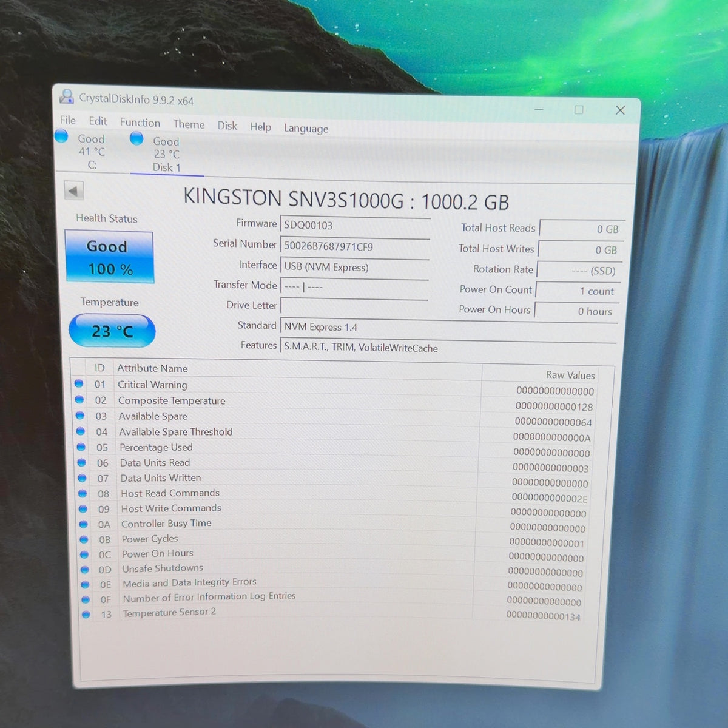Image resolution: width=728 pixels, height=728 pixels.
Task: Open the Function menu
Action: click(x=140, y=123)
